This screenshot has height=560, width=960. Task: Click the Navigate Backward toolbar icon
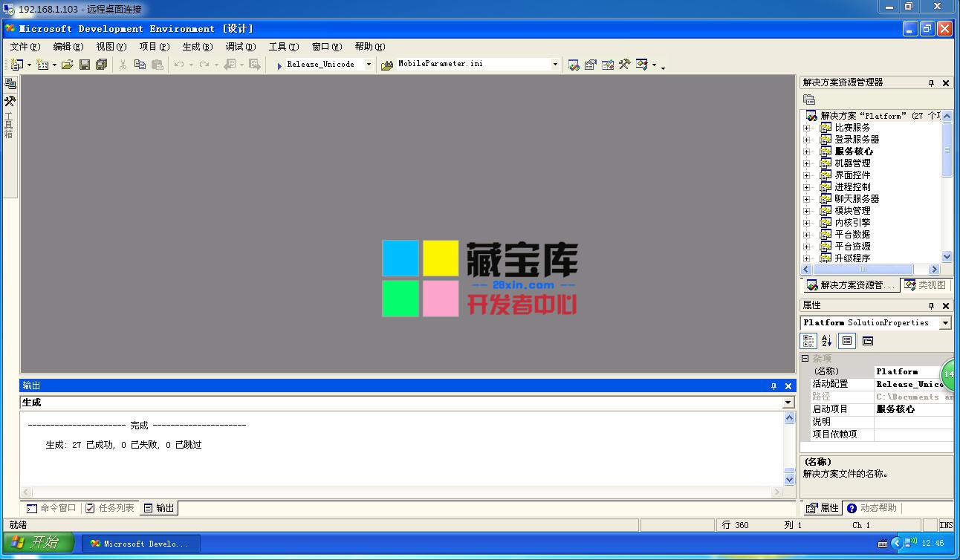coord(230,65)
